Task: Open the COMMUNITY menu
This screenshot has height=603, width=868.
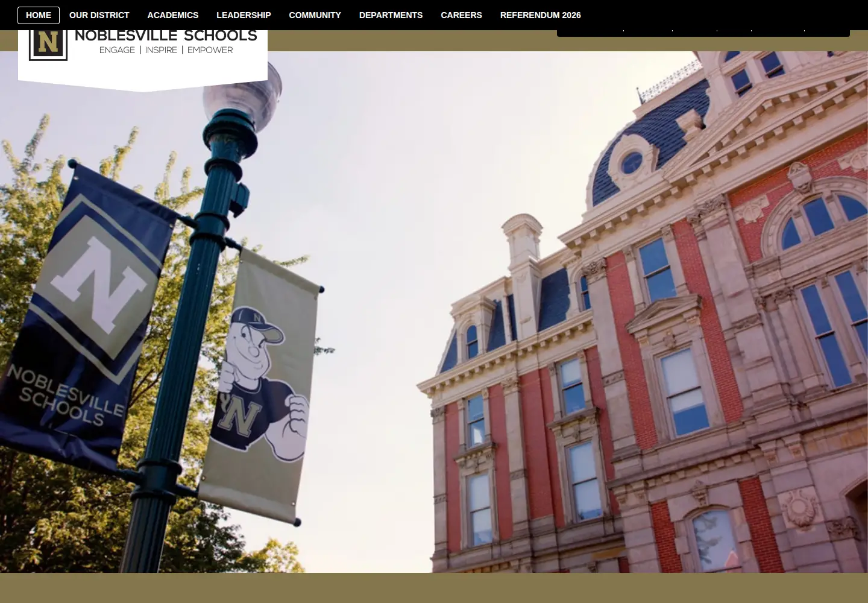Action: coord(315,15)
